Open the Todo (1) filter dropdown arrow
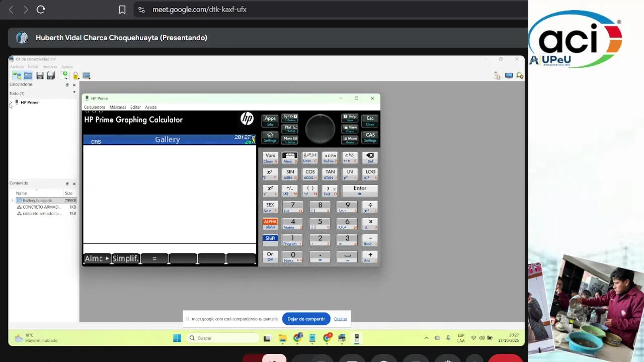The image size is (644, 362). pyautogui.click(x=74, y=93)
